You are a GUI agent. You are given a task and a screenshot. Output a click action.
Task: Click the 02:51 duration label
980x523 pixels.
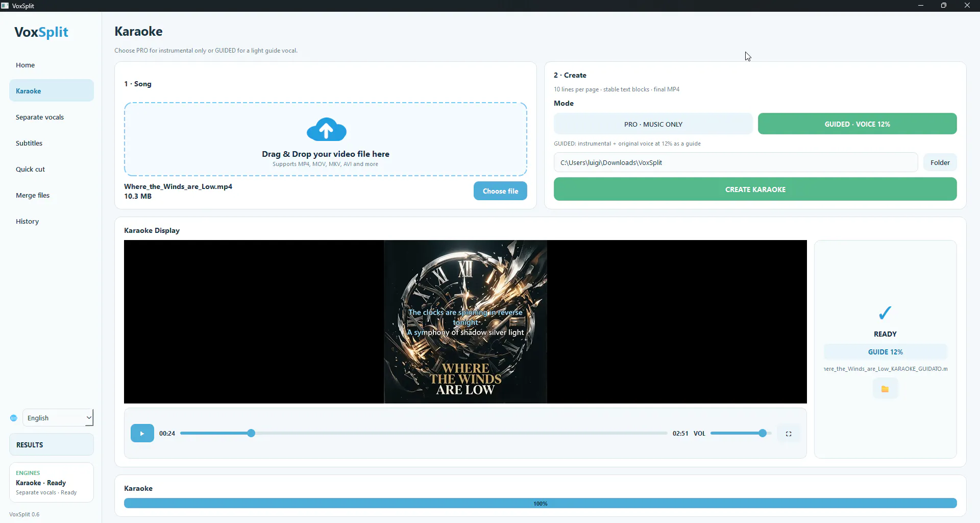click(x=680, y=434)
